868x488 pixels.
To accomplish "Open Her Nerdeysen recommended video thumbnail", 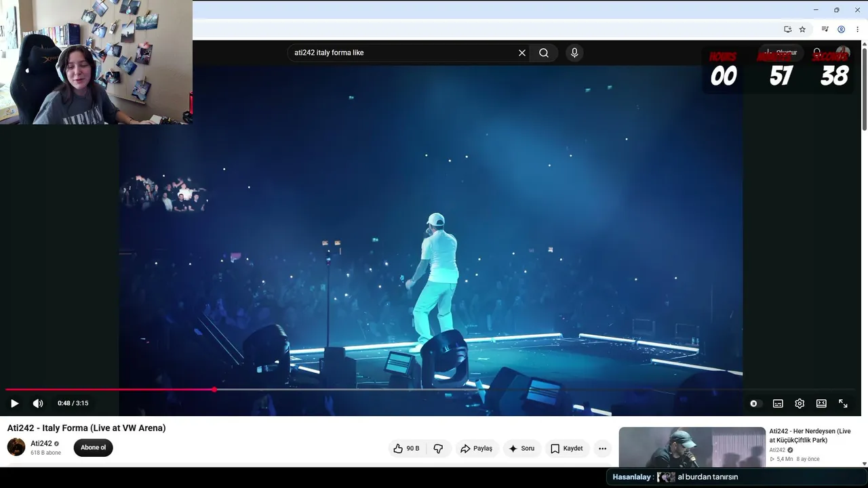I will [692, 447].
